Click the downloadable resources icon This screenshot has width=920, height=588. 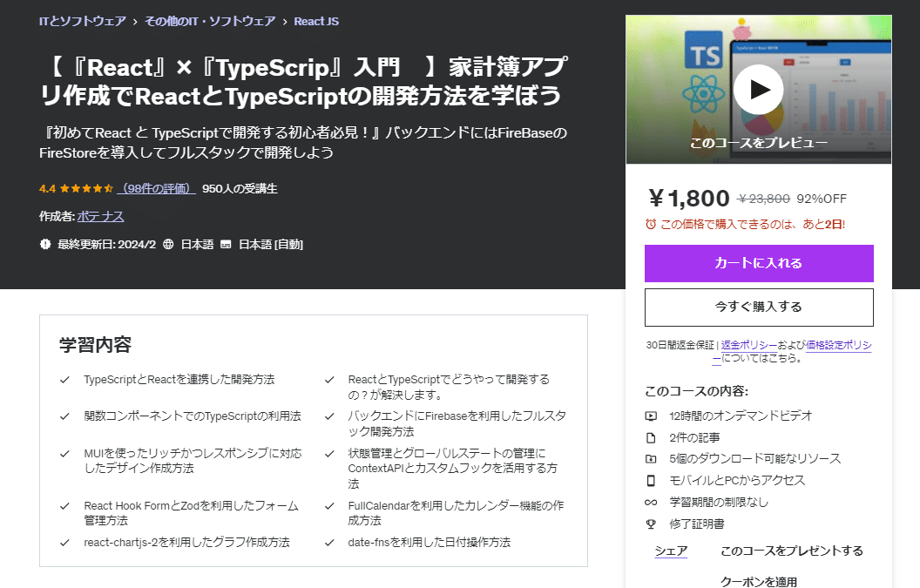pyautogui.click(x=651, y=458)
